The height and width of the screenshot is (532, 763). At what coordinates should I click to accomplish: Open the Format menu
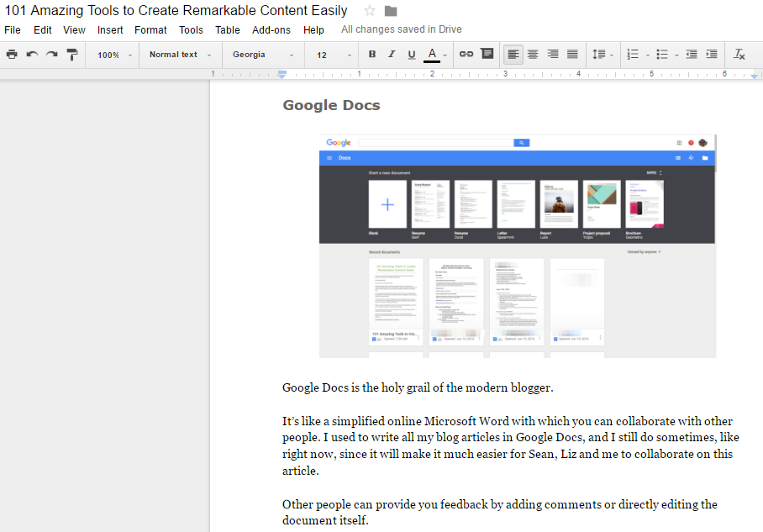click(150, 30)
